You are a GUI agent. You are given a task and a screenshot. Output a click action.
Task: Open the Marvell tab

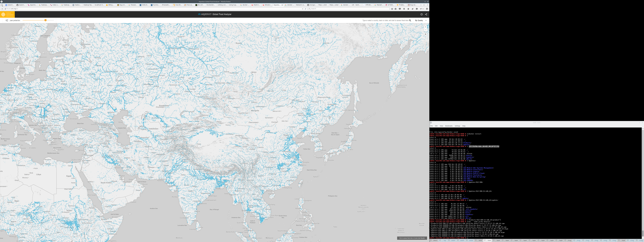click(x=379, y=5)
